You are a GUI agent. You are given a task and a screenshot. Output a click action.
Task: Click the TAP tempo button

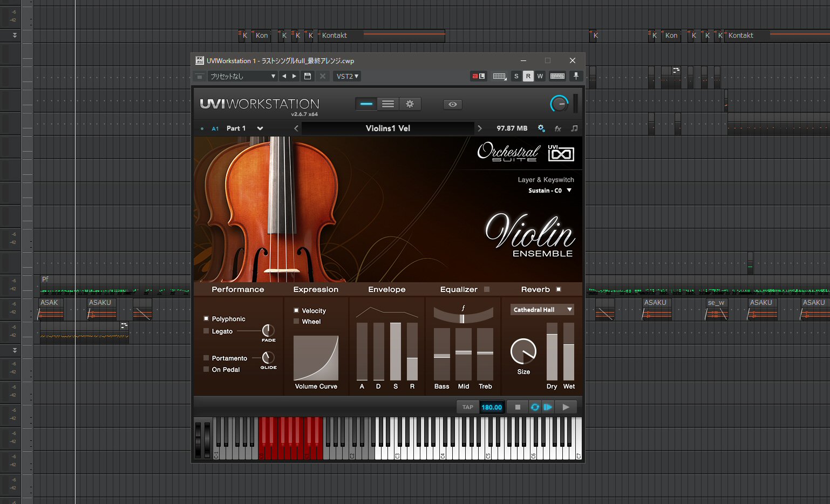tap(468, 407)
